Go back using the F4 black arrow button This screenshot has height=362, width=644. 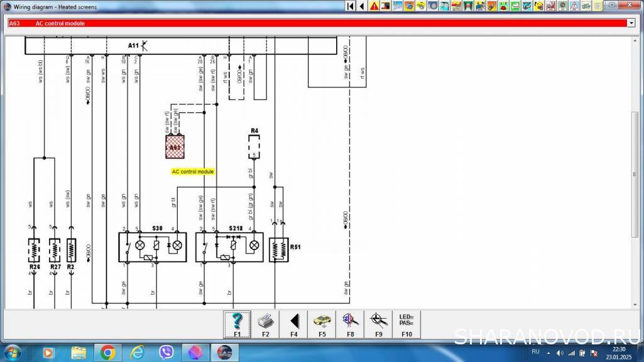[293, 324]
